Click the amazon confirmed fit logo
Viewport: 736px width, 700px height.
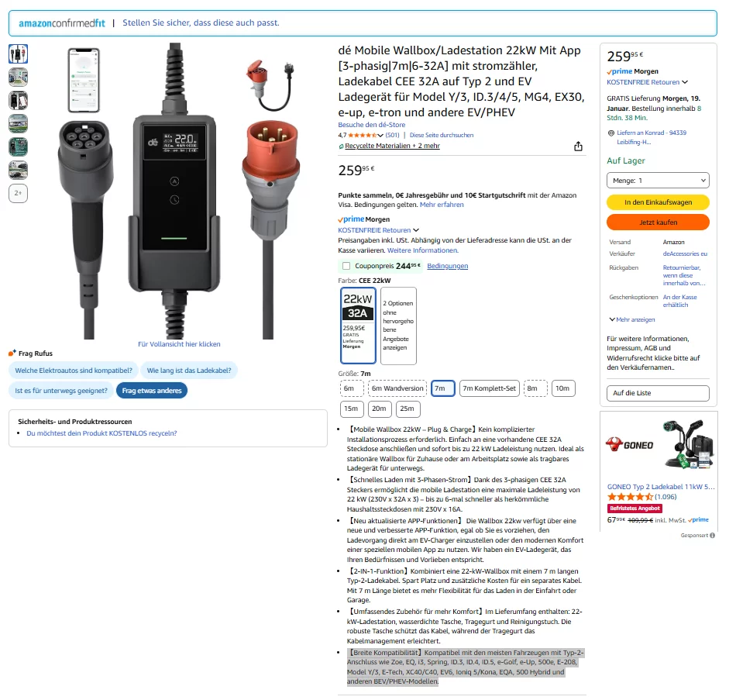pyautogui.click(x=62, y=23)
